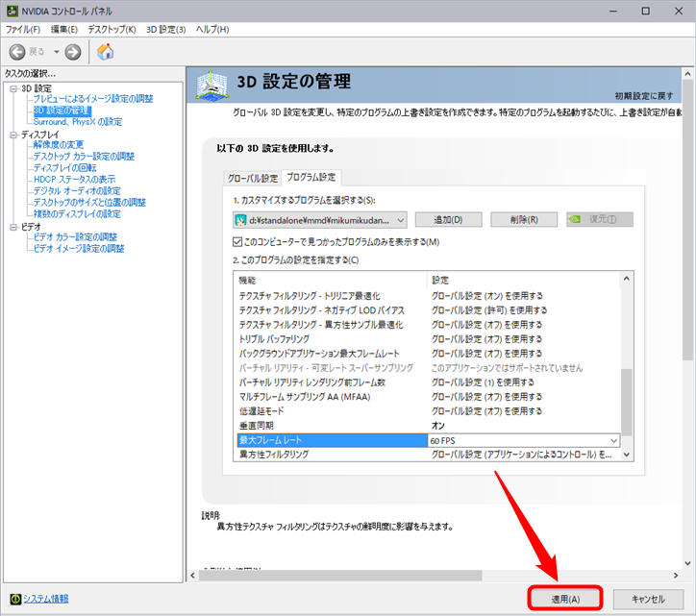Select 解像度の変更 in the tree

pyautogui.click(x=59, y=145)
